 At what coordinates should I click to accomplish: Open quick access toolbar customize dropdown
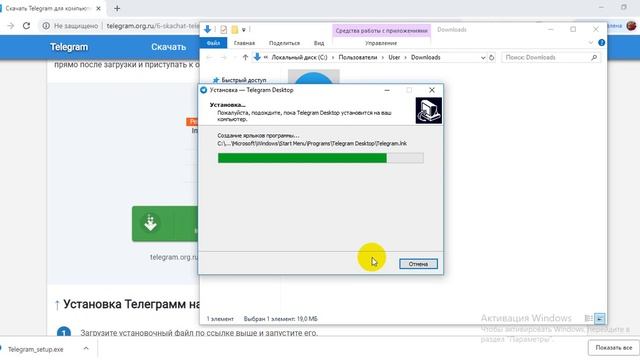(244, 30)
